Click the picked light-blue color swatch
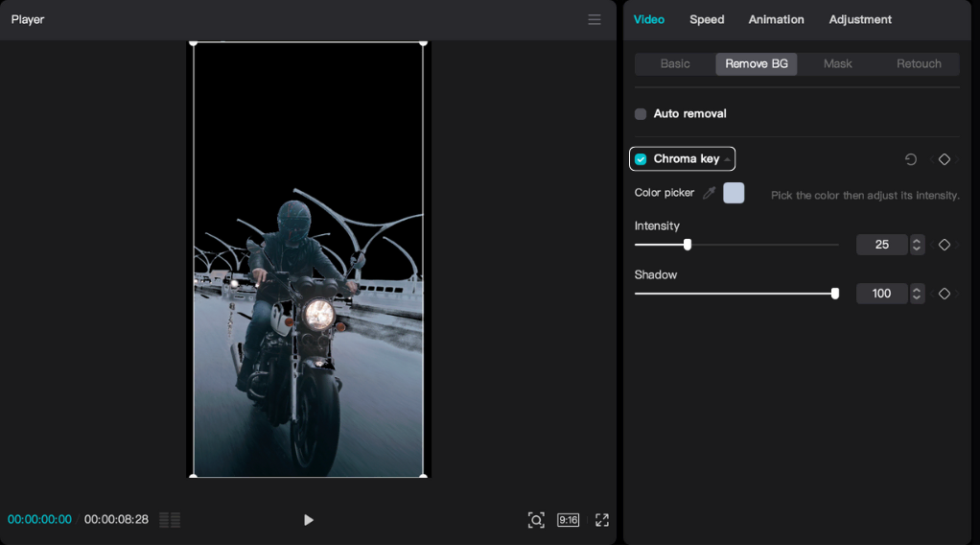The height and width of the screenshot is (545, 980). pyautogui.click(x=734, y=193)
